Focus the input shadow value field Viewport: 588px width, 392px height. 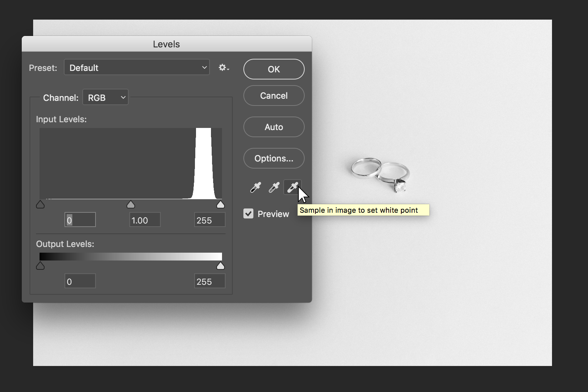tap(80, 220)
